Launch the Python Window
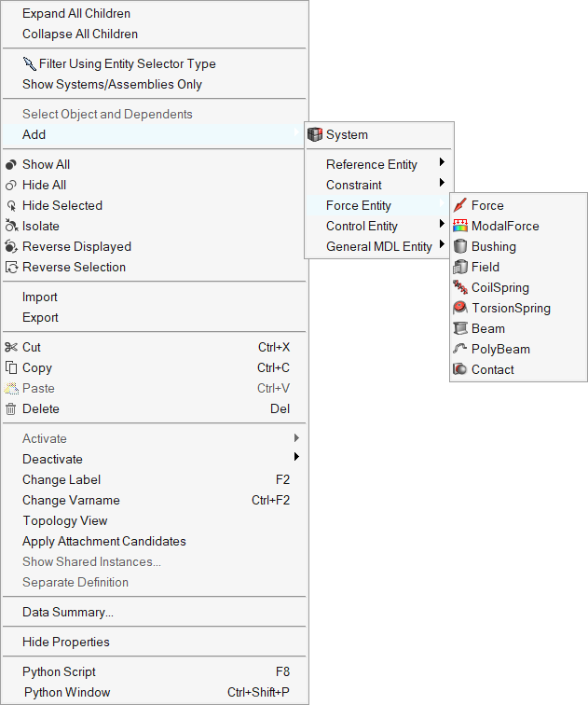588x705 pixels. click(x=67, y=692)
